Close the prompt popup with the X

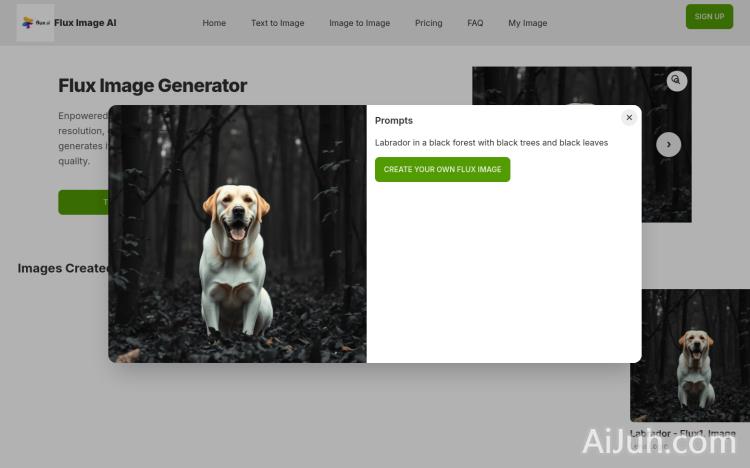click(629, 117)
